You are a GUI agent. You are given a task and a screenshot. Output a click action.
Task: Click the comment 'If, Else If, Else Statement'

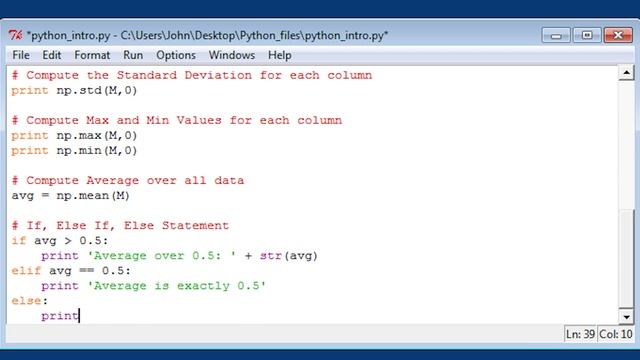click(120, 226)
